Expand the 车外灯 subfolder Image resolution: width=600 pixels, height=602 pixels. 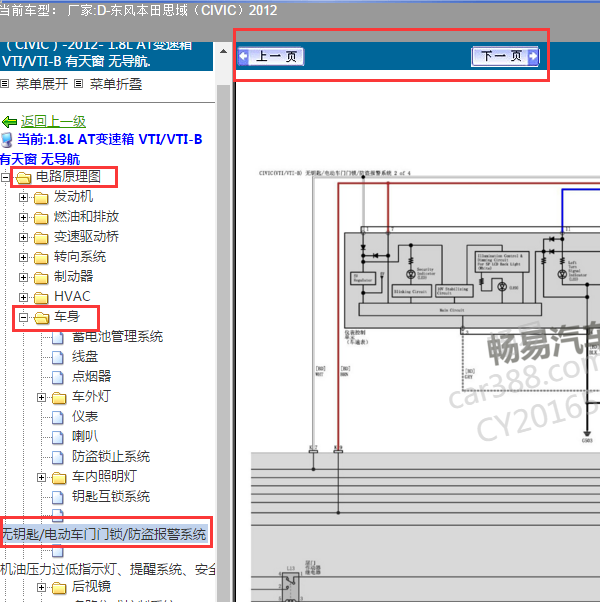(41, 397)
